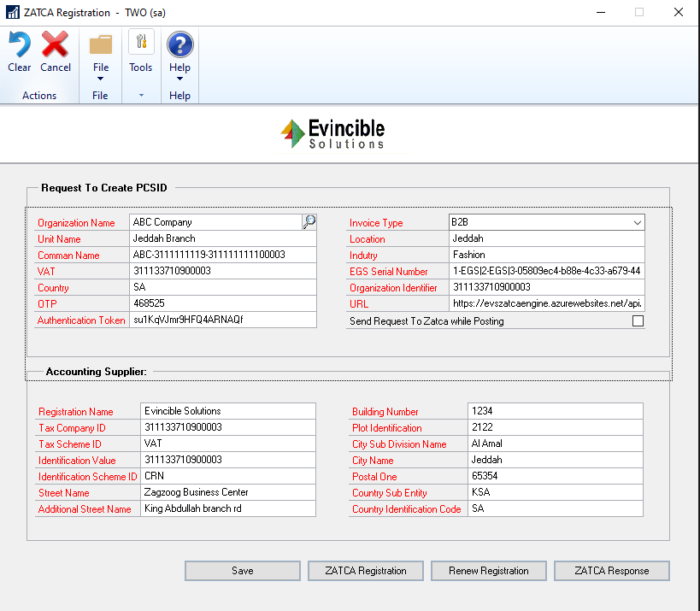Screen dimensions: 700x611
Task: Select the Tools icon
Action: coord(140,43)
